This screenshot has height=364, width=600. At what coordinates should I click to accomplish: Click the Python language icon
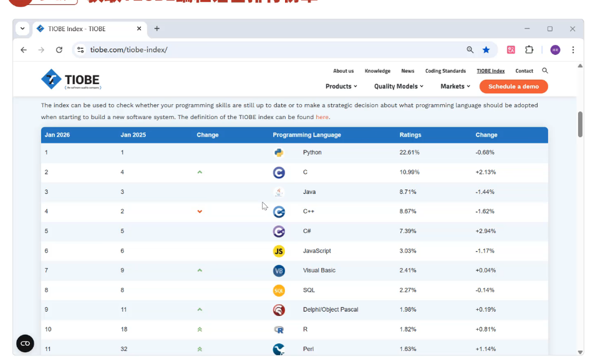pyautogui.click(x=279, y=153)
